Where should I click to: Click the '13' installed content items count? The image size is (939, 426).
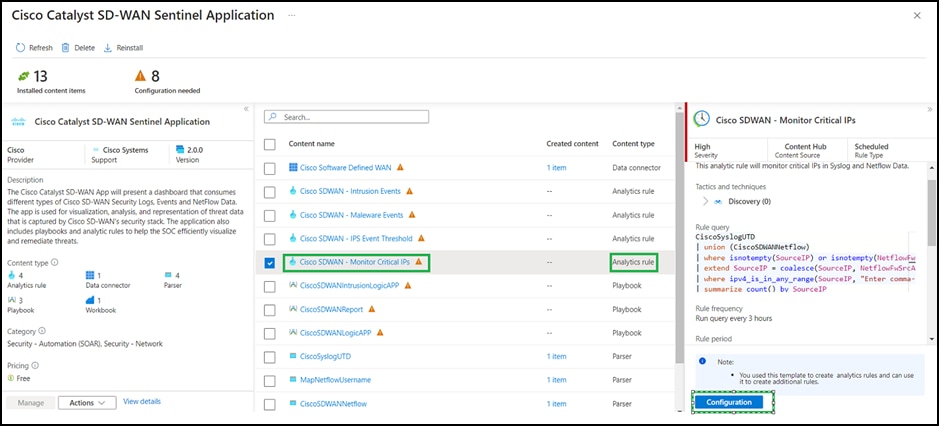point(40,76)
